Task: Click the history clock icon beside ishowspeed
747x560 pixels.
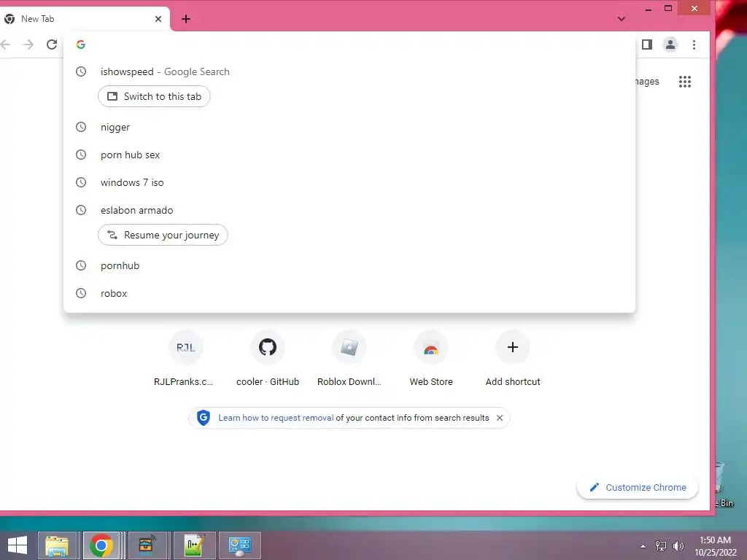Action: pyautogui.click(x=81, y=72)
